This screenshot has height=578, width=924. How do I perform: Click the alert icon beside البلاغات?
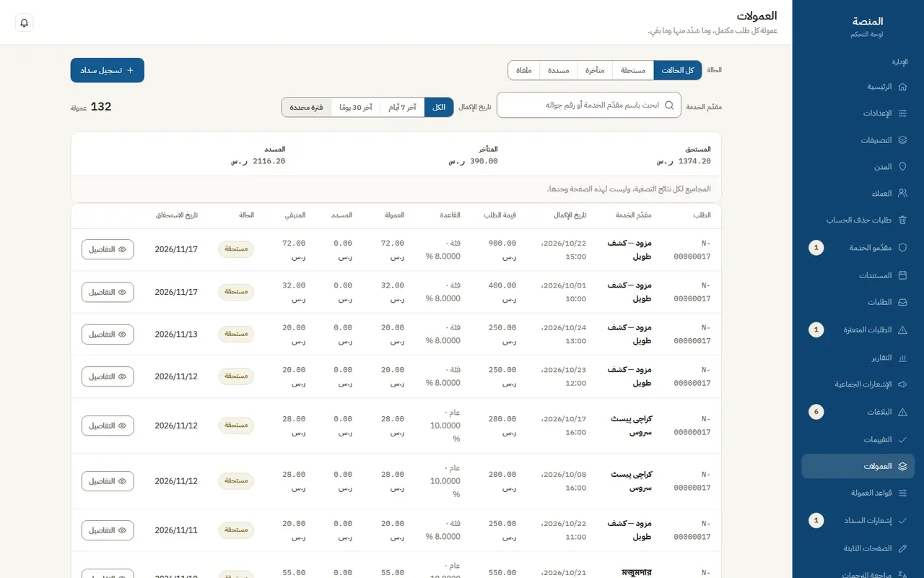pos(902,412)
